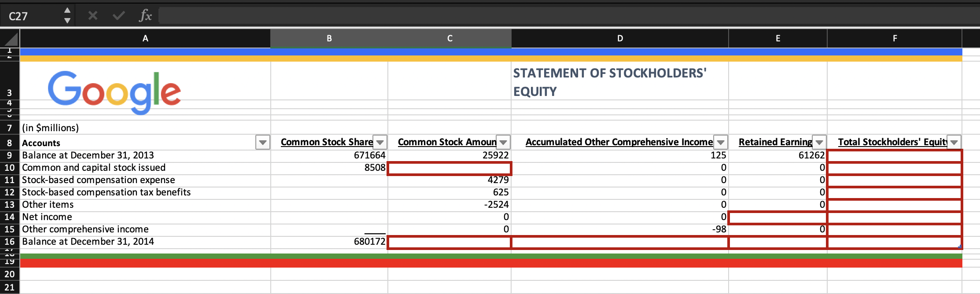
Task: Select column A header
Action: point(145,38)
